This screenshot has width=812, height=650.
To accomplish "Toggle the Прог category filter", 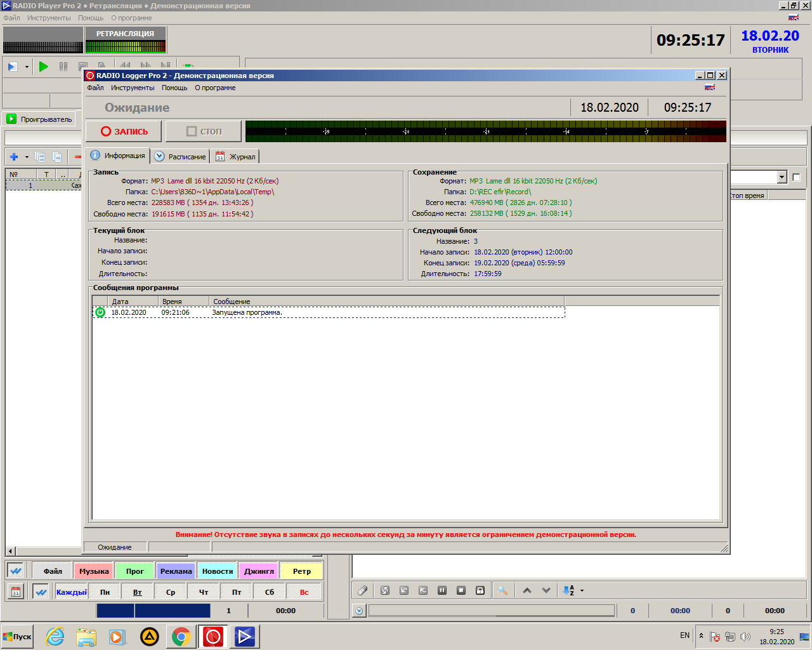I will coord(134,571).
